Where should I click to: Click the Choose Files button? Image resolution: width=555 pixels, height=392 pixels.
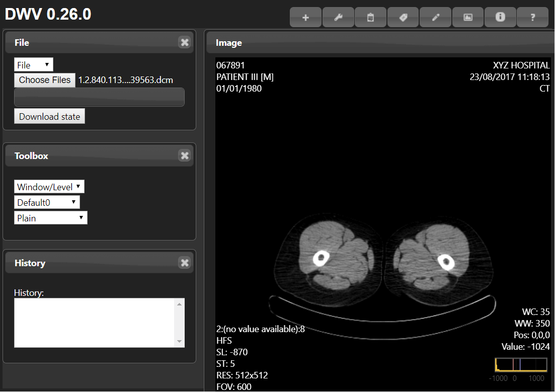tap(44, 80)
